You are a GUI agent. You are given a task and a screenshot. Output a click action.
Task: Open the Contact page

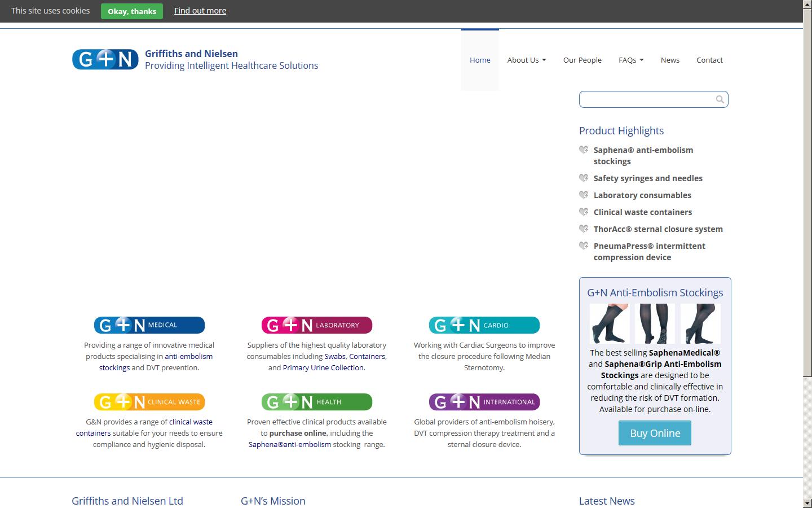pyautogui.click(x=709, y=60)
